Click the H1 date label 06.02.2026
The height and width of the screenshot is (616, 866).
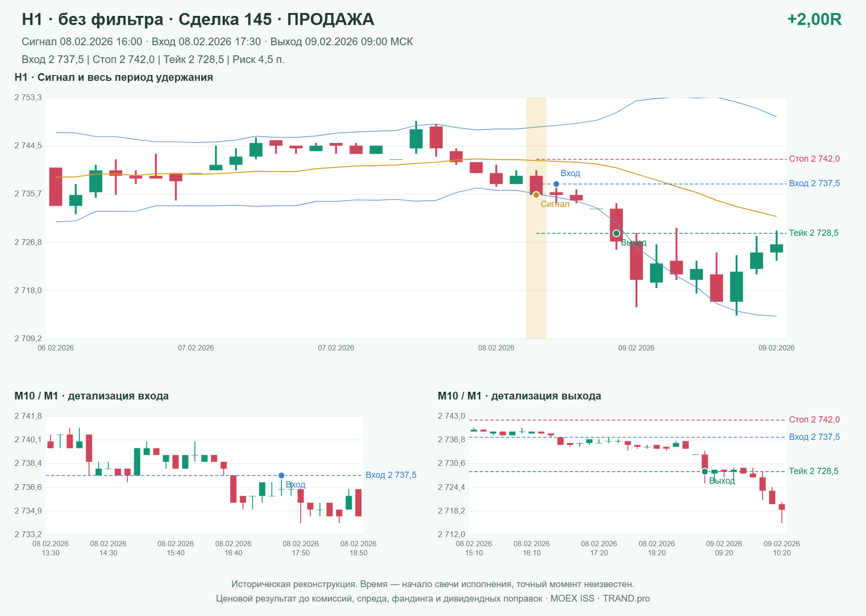tap(56, 348)
